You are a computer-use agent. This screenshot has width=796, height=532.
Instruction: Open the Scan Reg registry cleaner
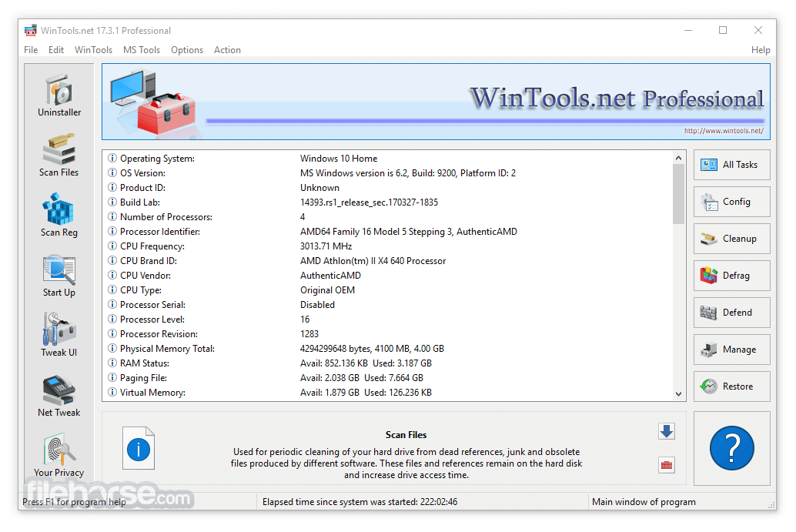tap(59, 216)
